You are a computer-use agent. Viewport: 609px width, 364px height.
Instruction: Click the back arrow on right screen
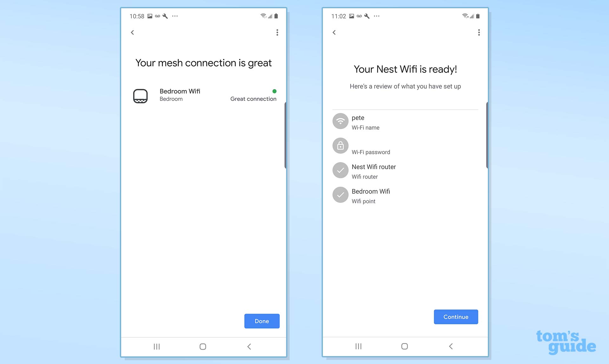334,32
